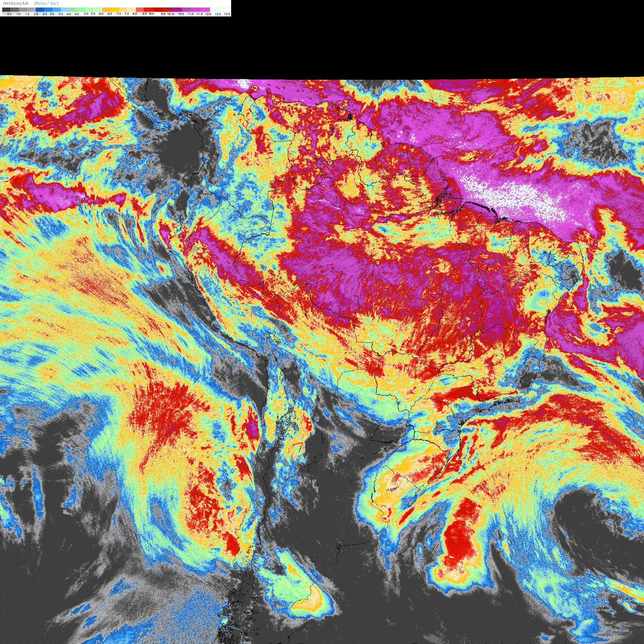Pick the darkest gray legend swatch for 0.5 hours
This screenshot has height=644, width=644.
[6, 10]
